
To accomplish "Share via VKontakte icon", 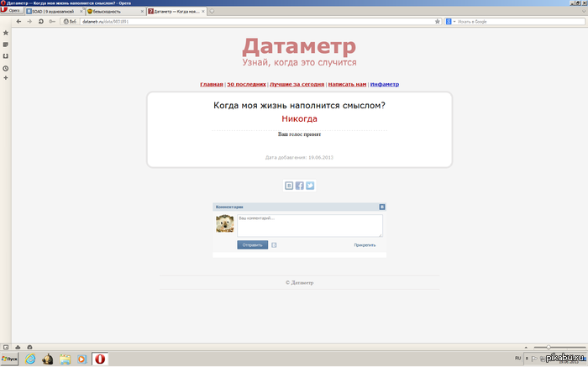I will [x=289, y=186].
